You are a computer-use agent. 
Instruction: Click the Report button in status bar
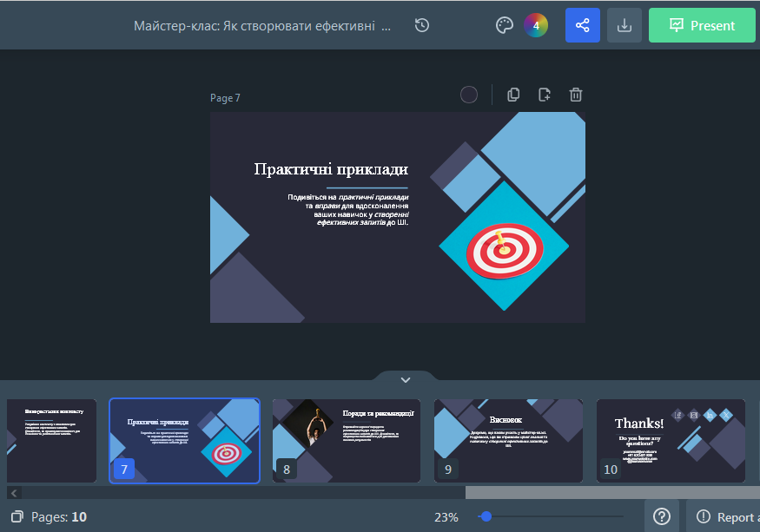tap(725, 516)
